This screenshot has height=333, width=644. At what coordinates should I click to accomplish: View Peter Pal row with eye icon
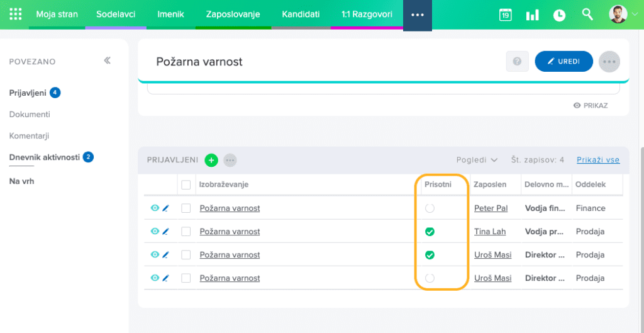(x=155, y=208)
